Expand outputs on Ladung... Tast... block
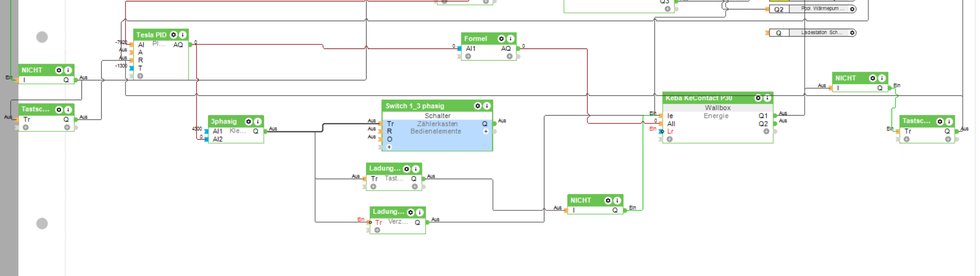The height and width of the screenshot is (276, 980). 415,187
